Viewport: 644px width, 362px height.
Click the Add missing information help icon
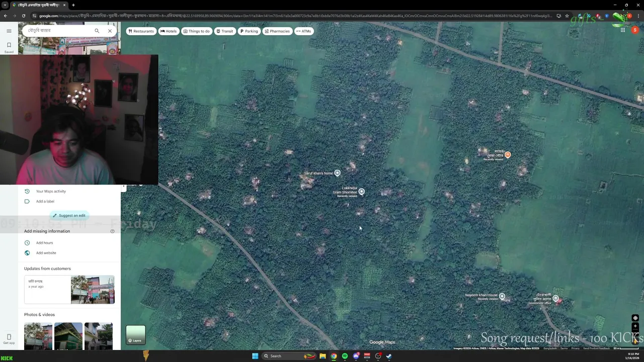112,231
